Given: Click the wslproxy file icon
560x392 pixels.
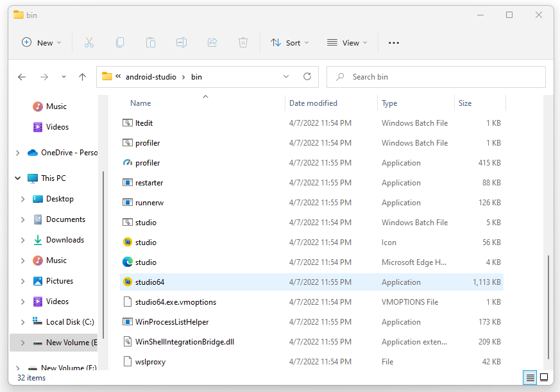Looking at the screenshot, I should (x=128, y=361).
